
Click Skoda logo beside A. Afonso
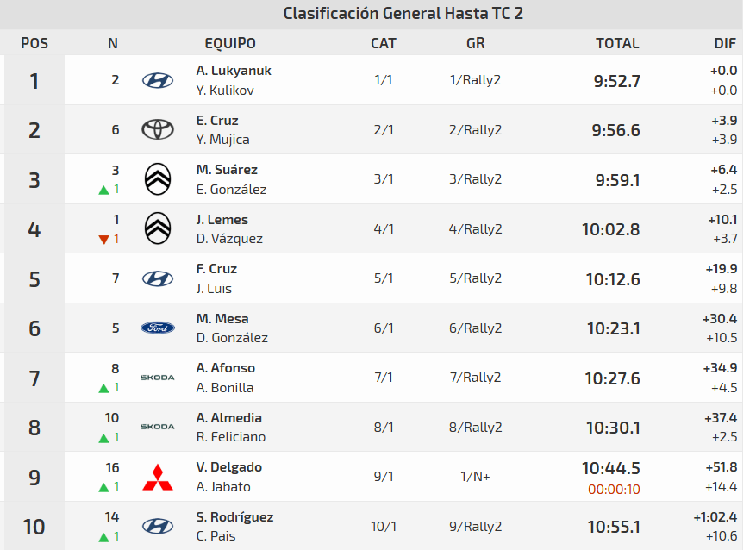click(x=157, y=378)
